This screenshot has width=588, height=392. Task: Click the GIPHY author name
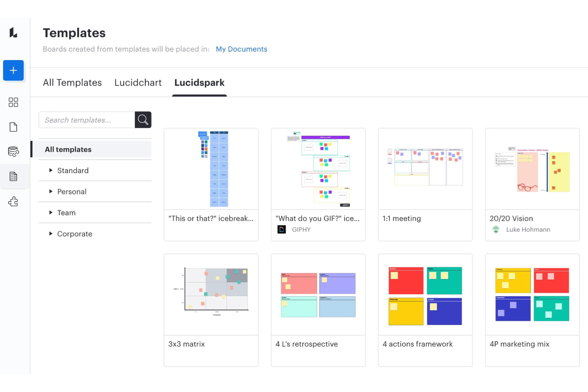point(301,230)
